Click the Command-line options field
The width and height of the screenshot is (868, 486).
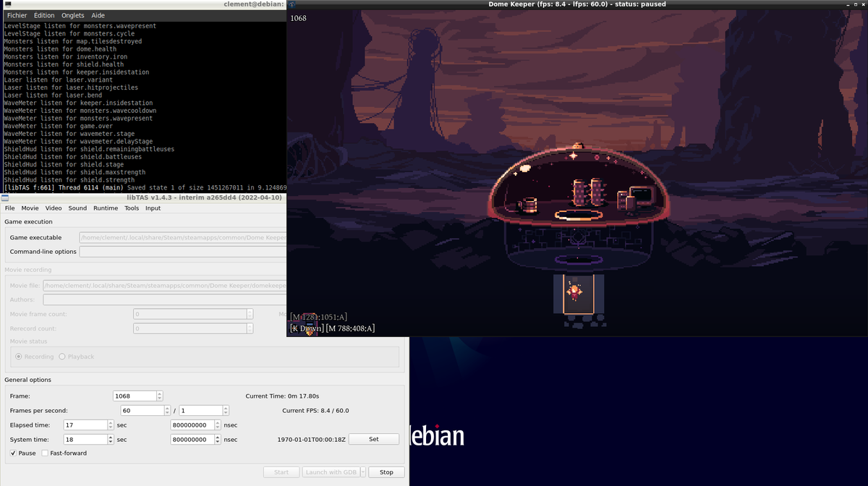coord(183,252)
